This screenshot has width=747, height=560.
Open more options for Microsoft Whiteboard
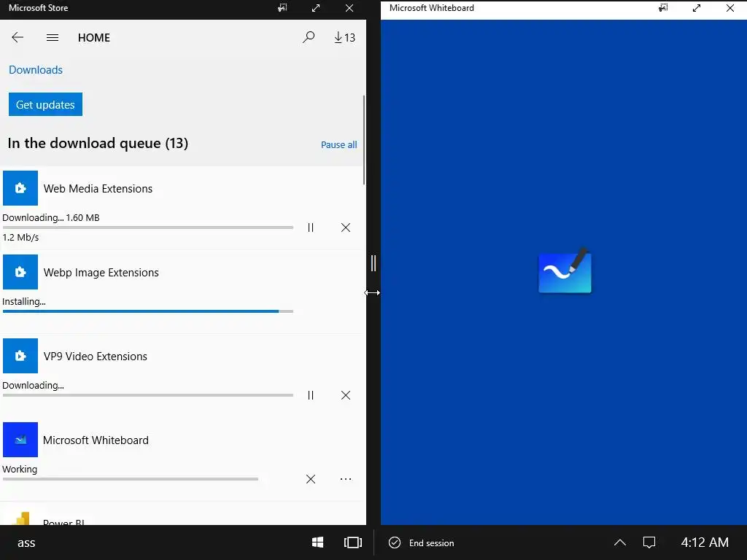point(346,479)
